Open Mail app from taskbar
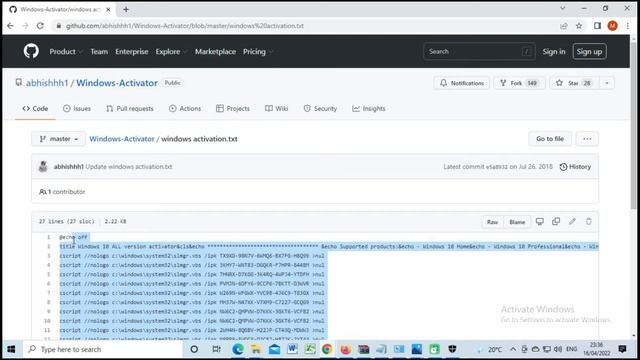This screenshot has width=640, height=360. click(274, 349)
